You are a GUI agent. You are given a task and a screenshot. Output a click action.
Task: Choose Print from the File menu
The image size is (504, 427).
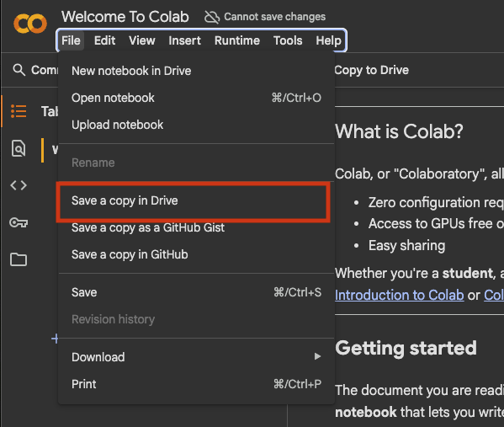click(x=196, y=384)
